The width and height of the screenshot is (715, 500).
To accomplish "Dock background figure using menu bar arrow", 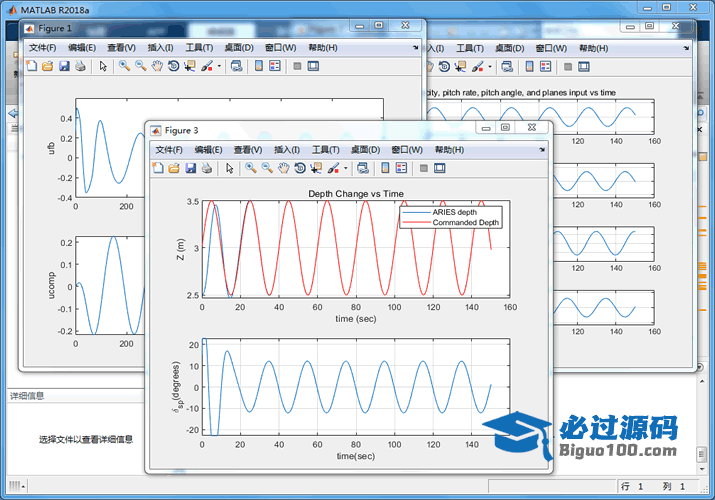I will tap(686, 48).
